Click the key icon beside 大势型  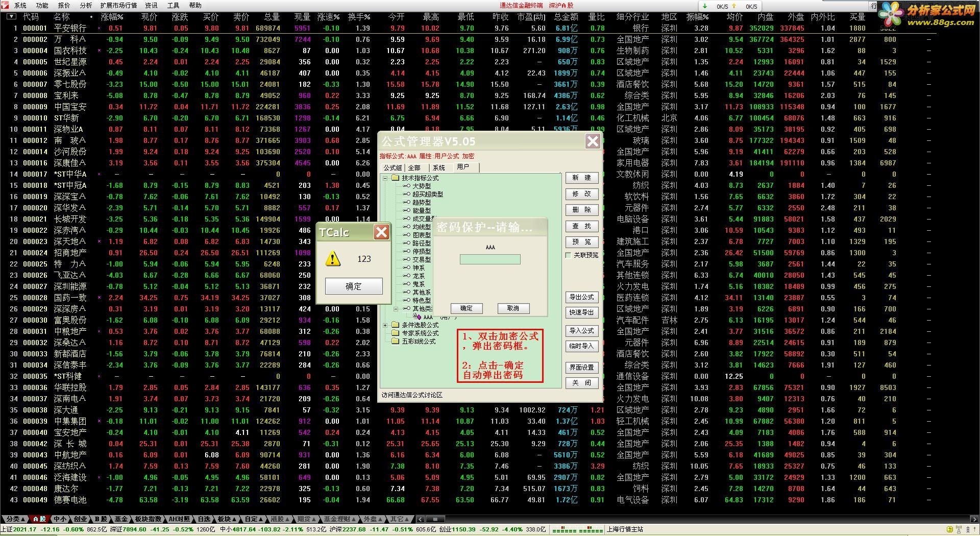pyautogui.click(x=407, y=186)
